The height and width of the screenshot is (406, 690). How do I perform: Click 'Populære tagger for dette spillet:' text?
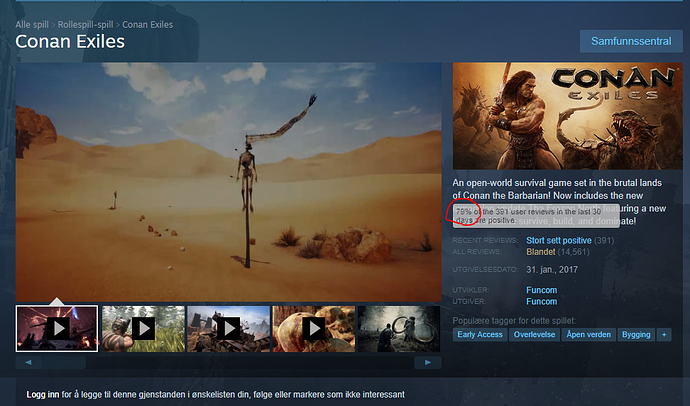(x=514, y=321)
